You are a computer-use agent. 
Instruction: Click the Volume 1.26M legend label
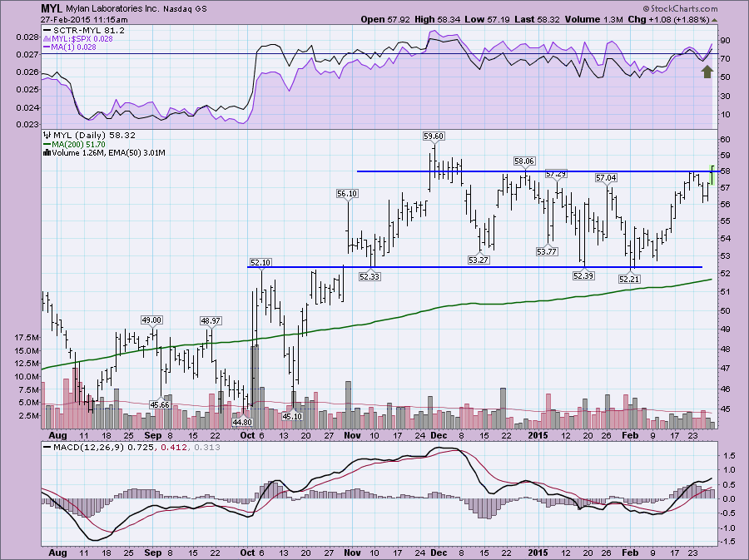75,152
